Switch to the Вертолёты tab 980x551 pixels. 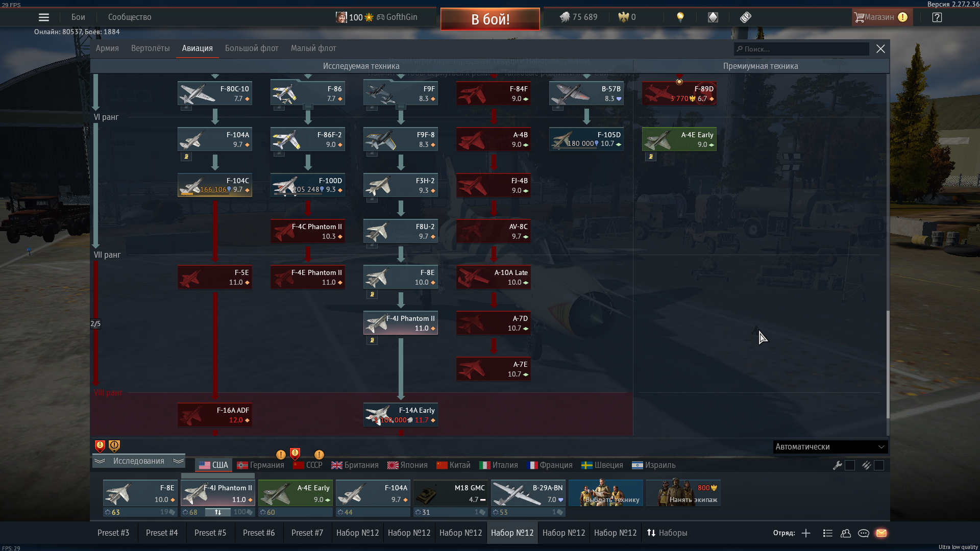pos(151,48)
